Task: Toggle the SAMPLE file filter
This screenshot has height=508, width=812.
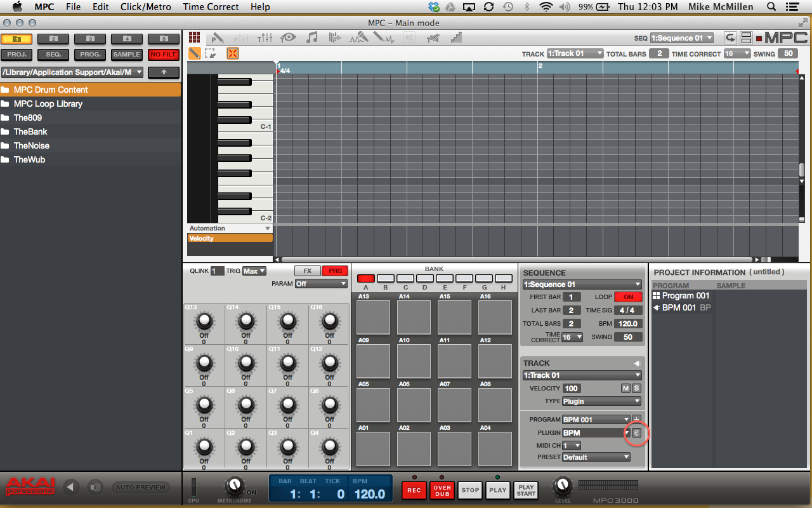Action: point(127,55)
